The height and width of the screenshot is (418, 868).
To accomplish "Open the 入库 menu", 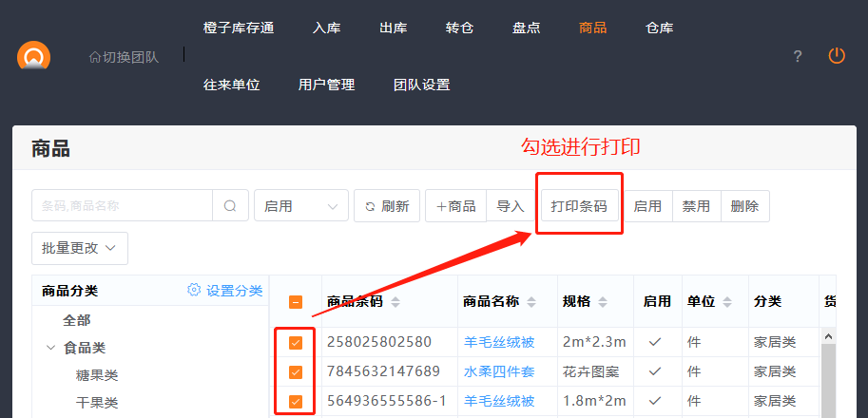I will click(326, 28).
